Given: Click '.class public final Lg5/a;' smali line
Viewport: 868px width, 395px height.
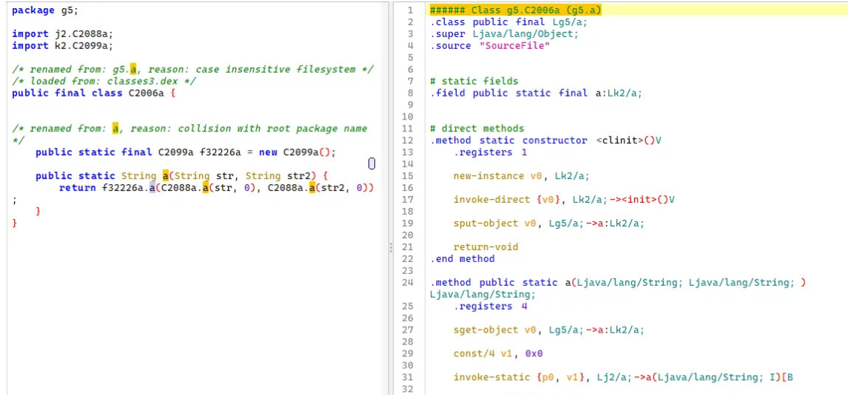Looking at the screenshot, I should [508, 22].
